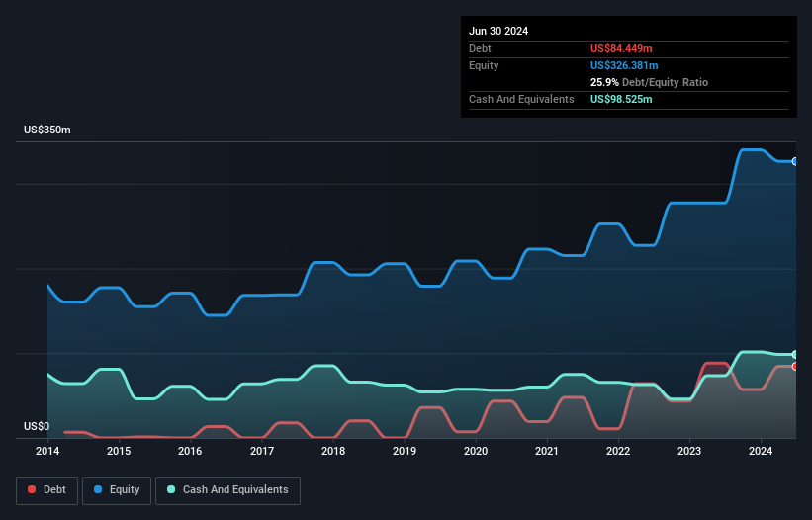Select the Jun 30 2024 tooltip date
812x520 pixels.
click(x=498, y=31)
